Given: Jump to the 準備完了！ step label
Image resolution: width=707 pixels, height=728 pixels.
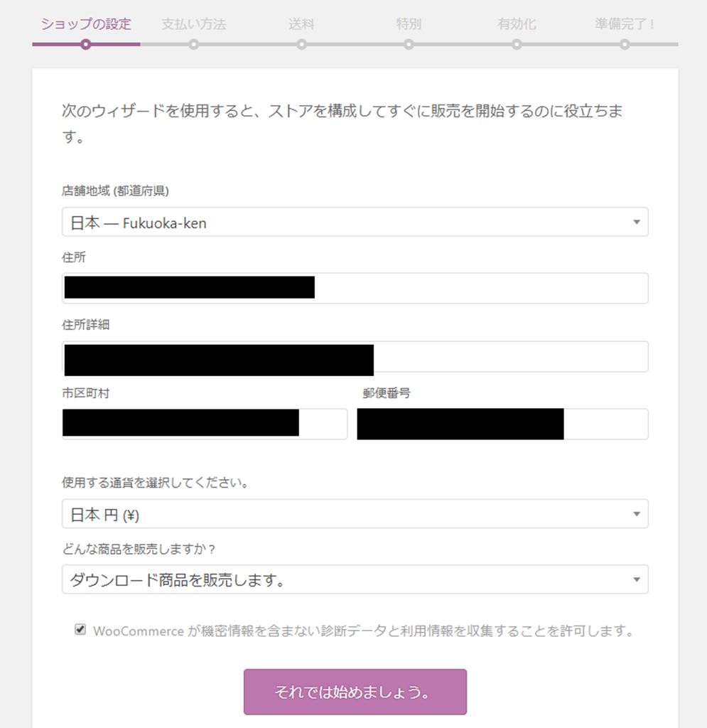Looking at the screenshot, I should pyautogui.click(x=625, y=24).
